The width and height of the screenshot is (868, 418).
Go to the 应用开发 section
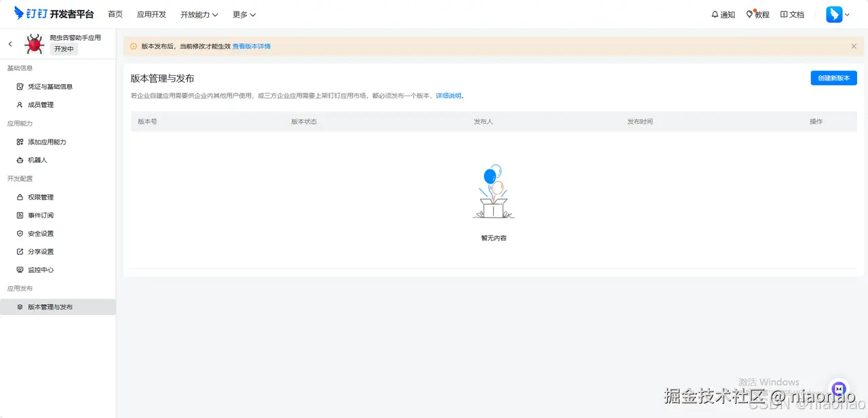151,14
